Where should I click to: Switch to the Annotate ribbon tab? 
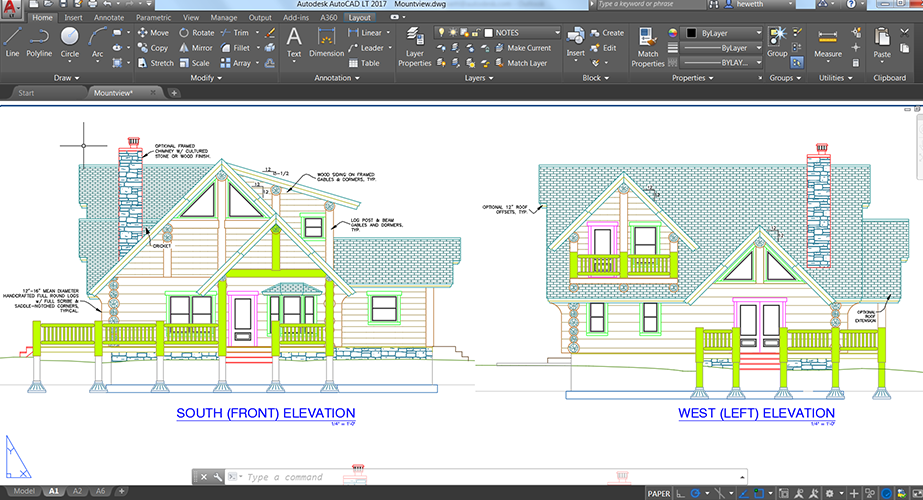tap(109, 18)
